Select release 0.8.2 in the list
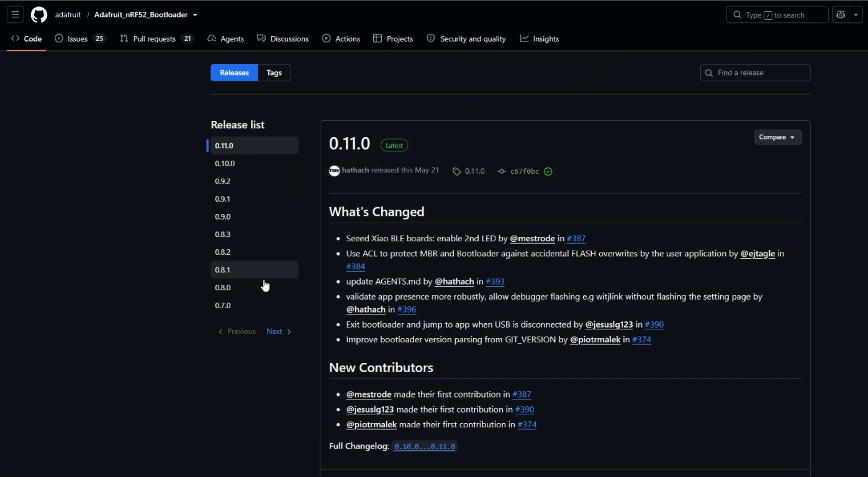Viewport: 868px width, 477px height. pos(255,252)
